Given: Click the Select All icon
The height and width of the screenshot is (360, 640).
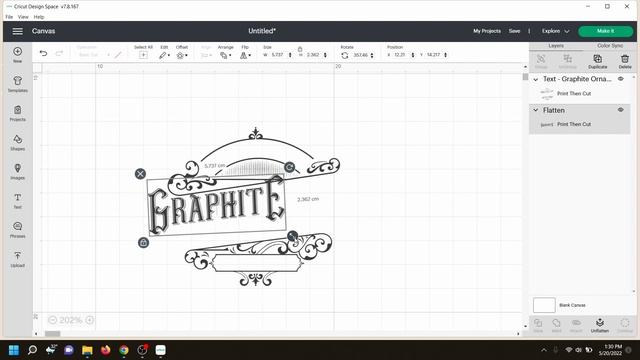Looking at the screenshot, I should pos(143,55).
